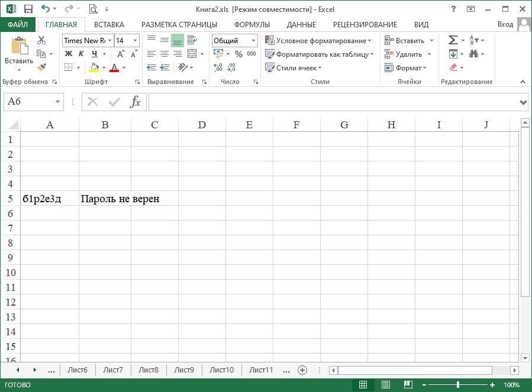
Task: Open Sort and Filter icon
Action: click(x=474, y=40)
